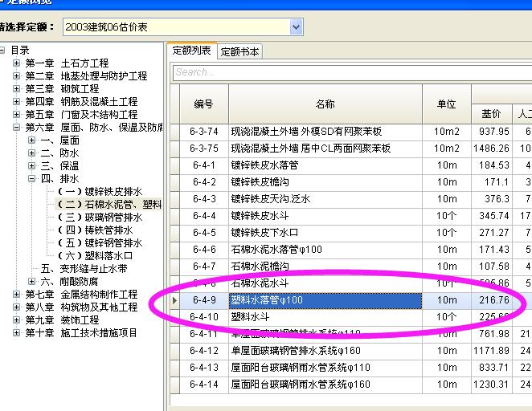This screenshot has height=411, width=532.
Task: Collapse the 四、排水 subnode
Action: click(31, 178)
